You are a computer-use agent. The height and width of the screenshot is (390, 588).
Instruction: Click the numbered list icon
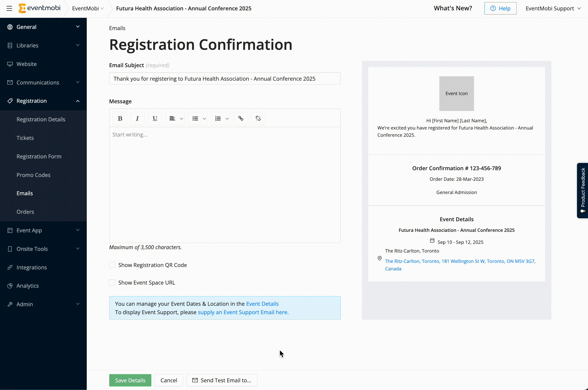coord(218,118)
